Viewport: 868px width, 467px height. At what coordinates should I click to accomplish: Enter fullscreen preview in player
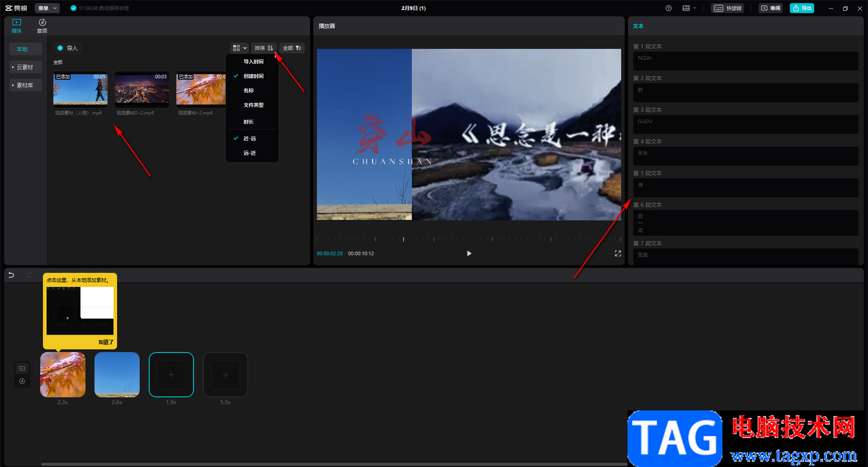pyautogui.click(x=618, y=253)
